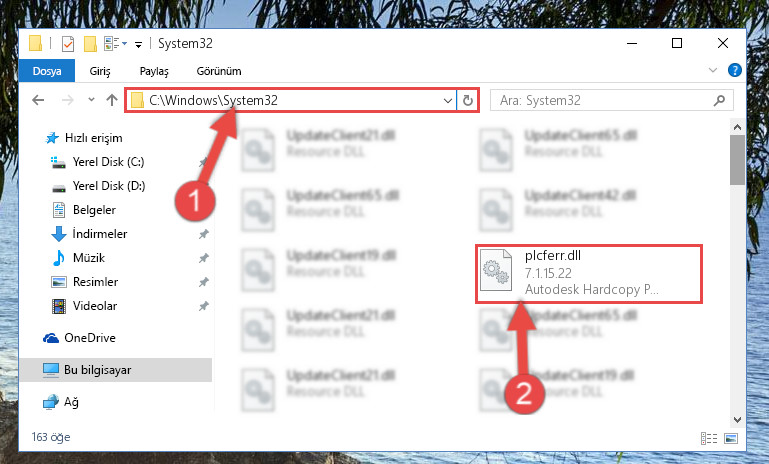Viewport: 769px width, 464px height.
Task: Click the file list vertical scrollbar thumb
Action: click(737, 160)
